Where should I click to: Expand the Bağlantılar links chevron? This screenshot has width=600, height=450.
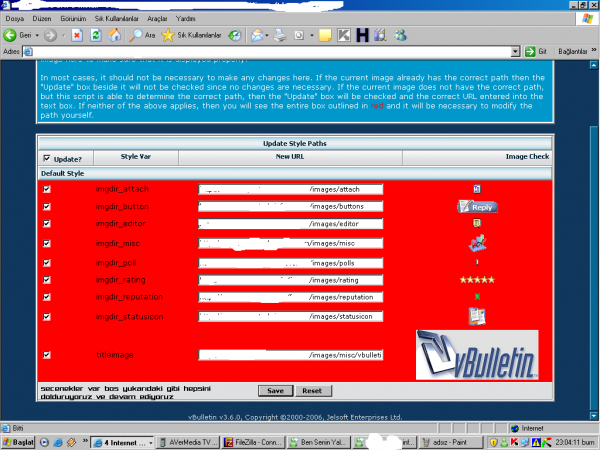(x=594, y=50)
